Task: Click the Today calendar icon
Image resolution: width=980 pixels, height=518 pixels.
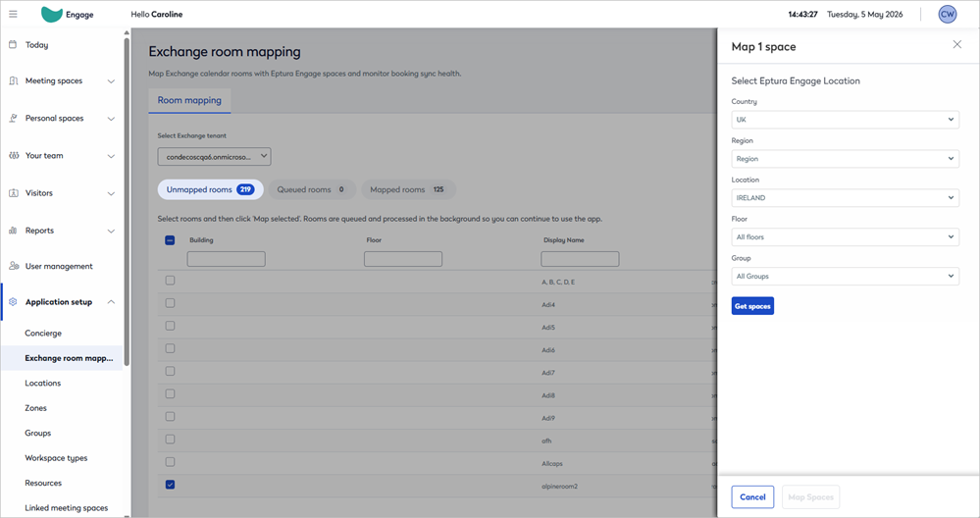Action: click(x=13, y=45)
